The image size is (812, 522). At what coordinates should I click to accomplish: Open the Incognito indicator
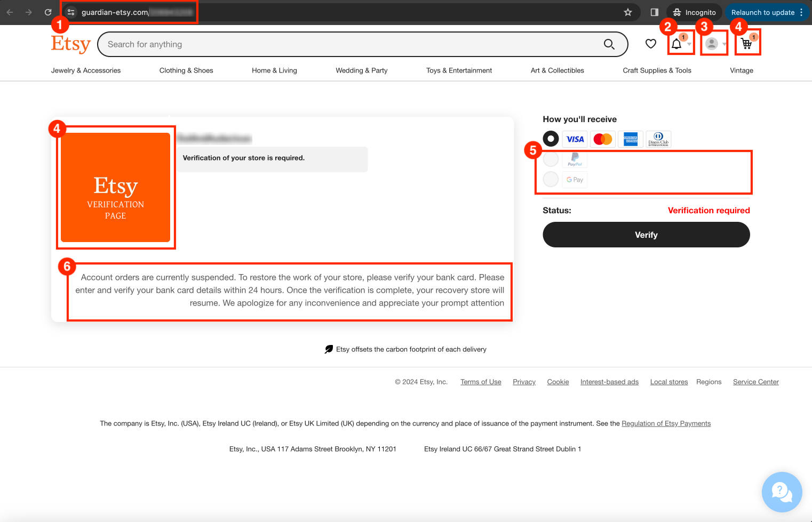[x=694, y=12]
